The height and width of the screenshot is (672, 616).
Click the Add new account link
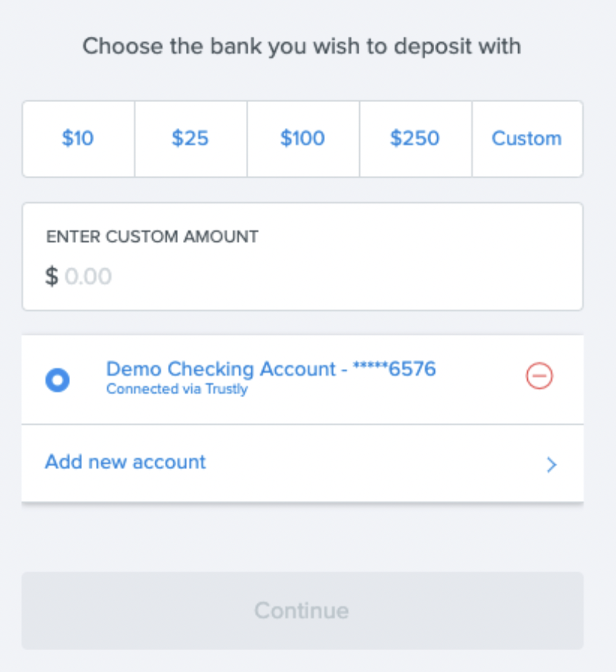click(124, 462)
